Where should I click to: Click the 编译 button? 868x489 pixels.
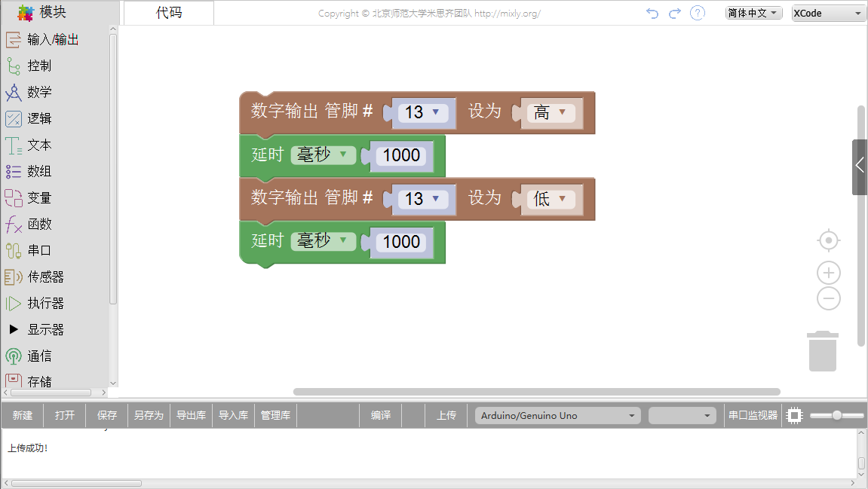point(381,415)
